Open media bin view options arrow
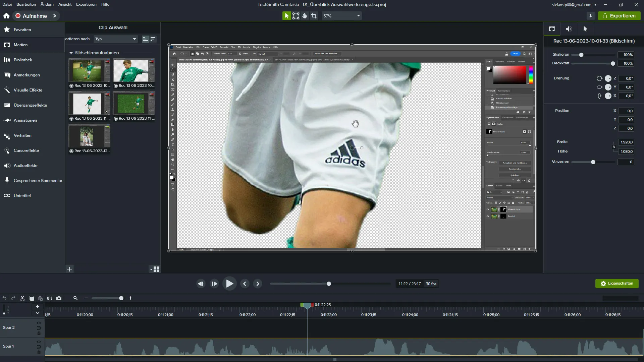The width and height of the screenshot is (644, 362). pyautogui.click(x=151, y=269)
